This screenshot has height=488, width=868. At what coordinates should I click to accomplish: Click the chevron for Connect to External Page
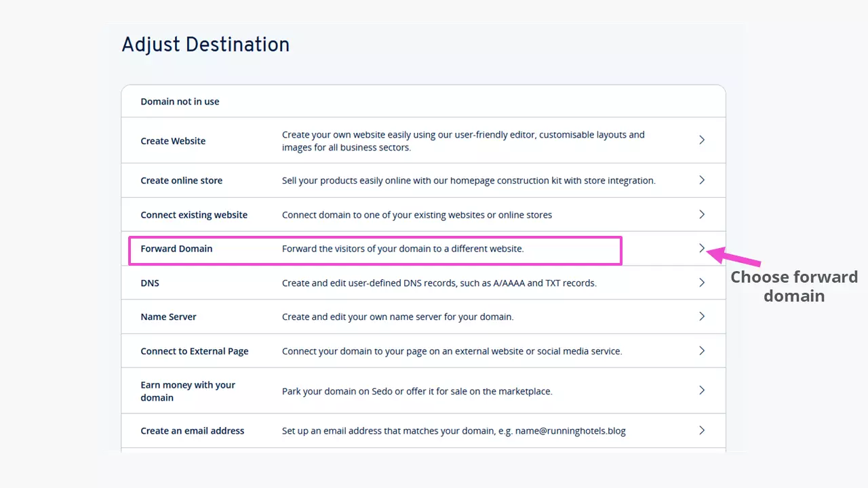click(702, 350)
